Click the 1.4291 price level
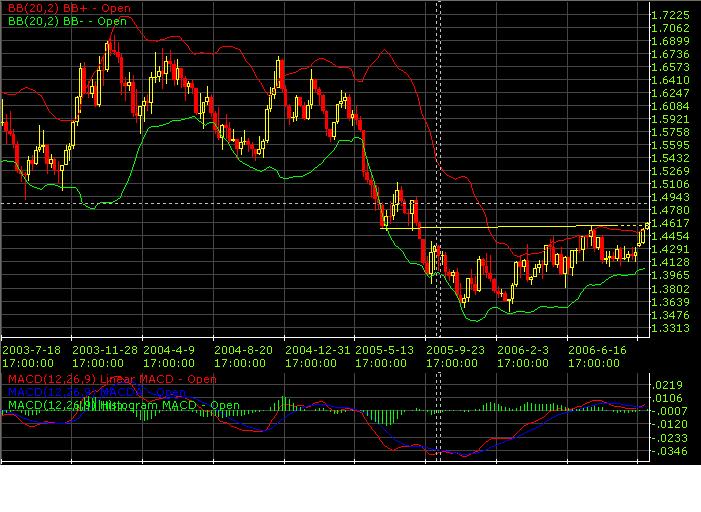Screen dimensions: 701x512 tap(670, 249)
